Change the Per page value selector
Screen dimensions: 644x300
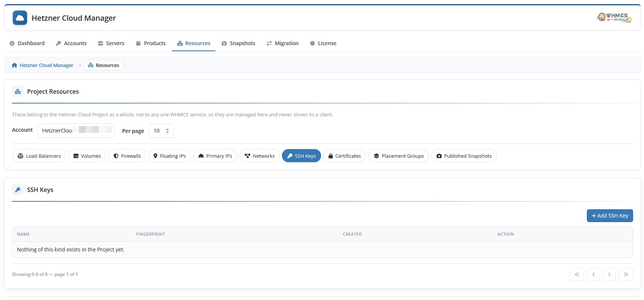click(161, 131)
